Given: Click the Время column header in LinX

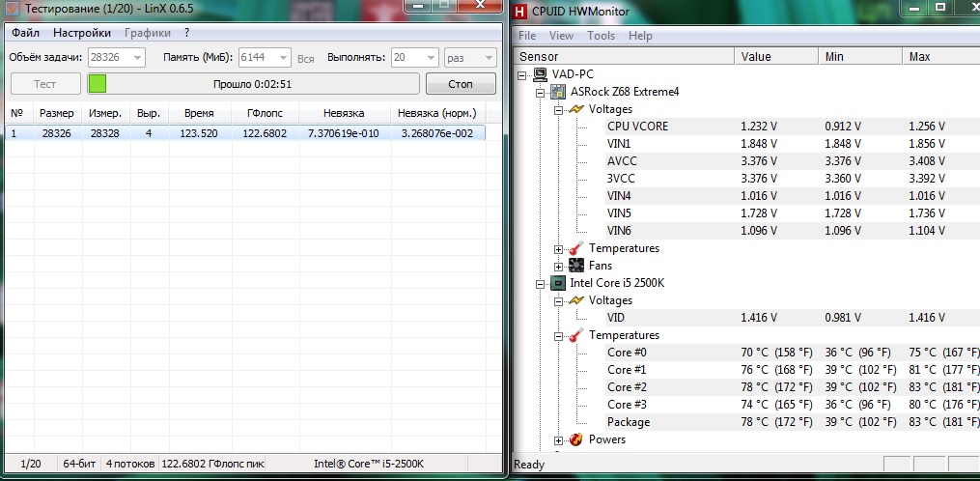Looking at the screenshot, I should pos(199,113).
